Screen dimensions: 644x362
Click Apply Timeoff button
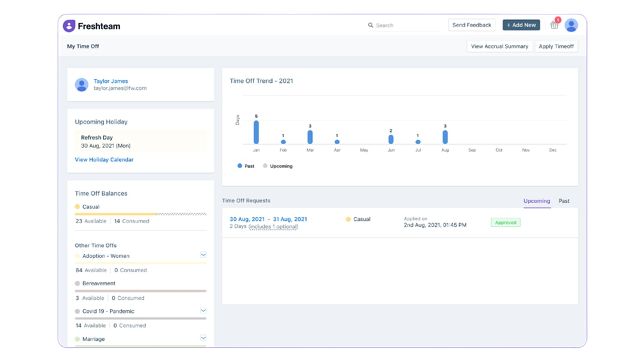[556, 46]
